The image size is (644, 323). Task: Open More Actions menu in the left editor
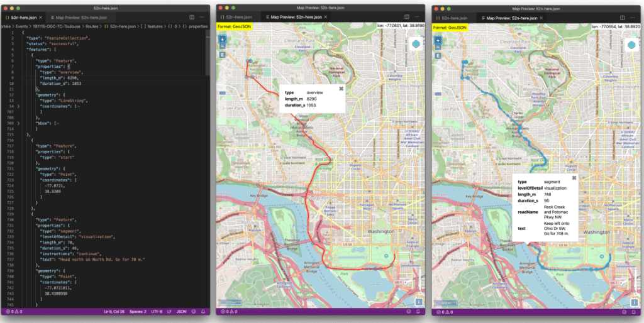203,18
